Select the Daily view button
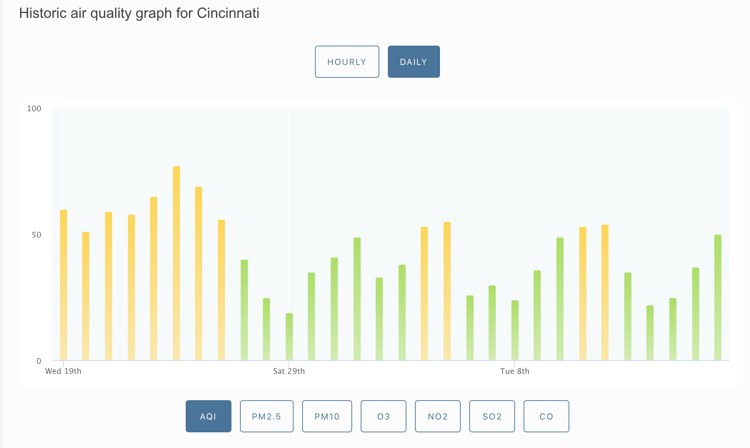The height and width of the screenshot is (448, 750). point(414,62)
